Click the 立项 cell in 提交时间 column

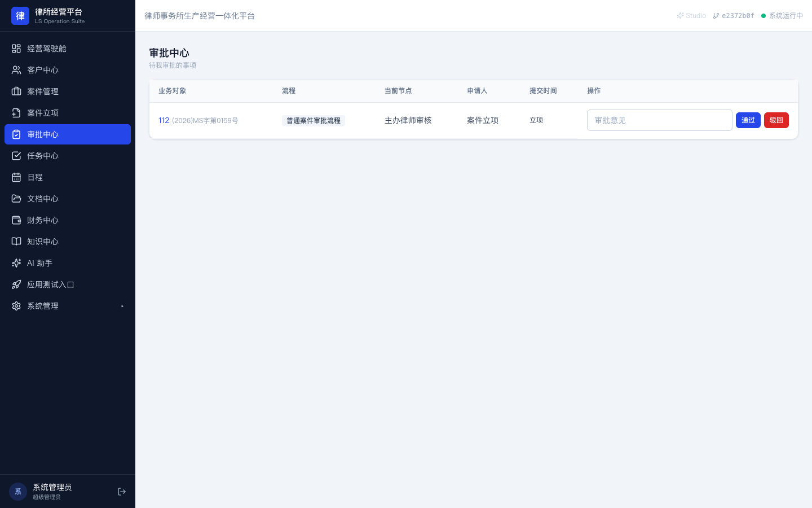pos(536,120)
